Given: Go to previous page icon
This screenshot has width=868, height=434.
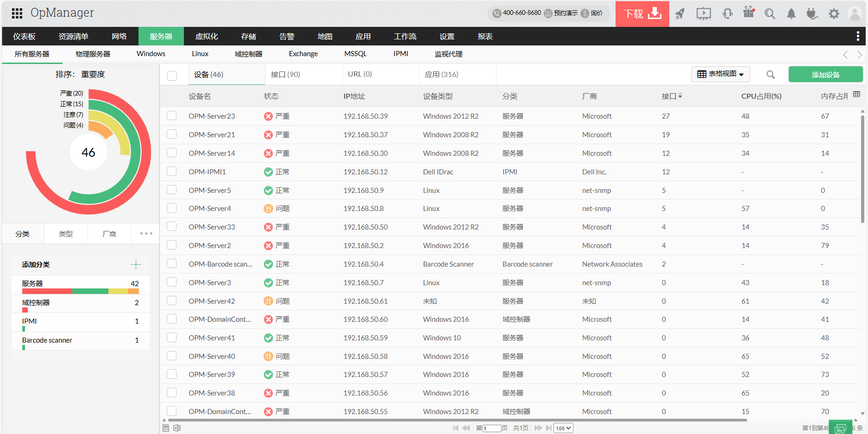Looking at the screenshot, I should (x=466, y=428).
